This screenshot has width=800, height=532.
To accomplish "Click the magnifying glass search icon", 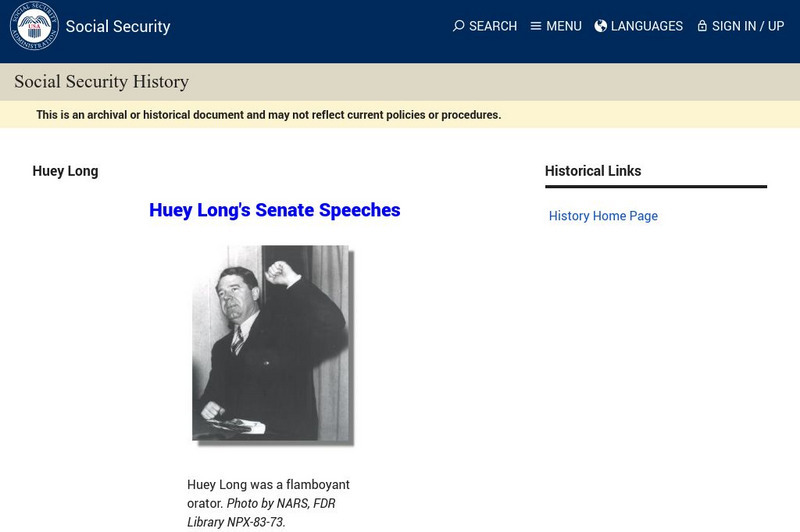I will click(x=458, y=26).
